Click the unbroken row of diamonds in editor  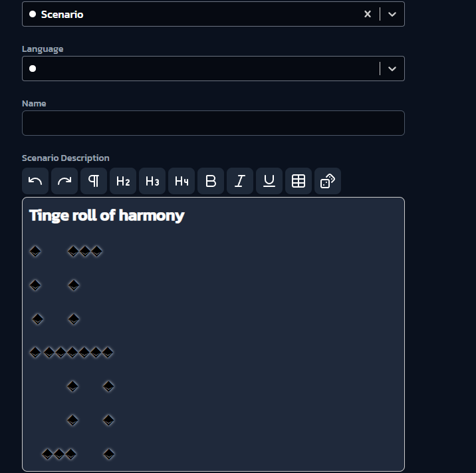click(71, 353)
